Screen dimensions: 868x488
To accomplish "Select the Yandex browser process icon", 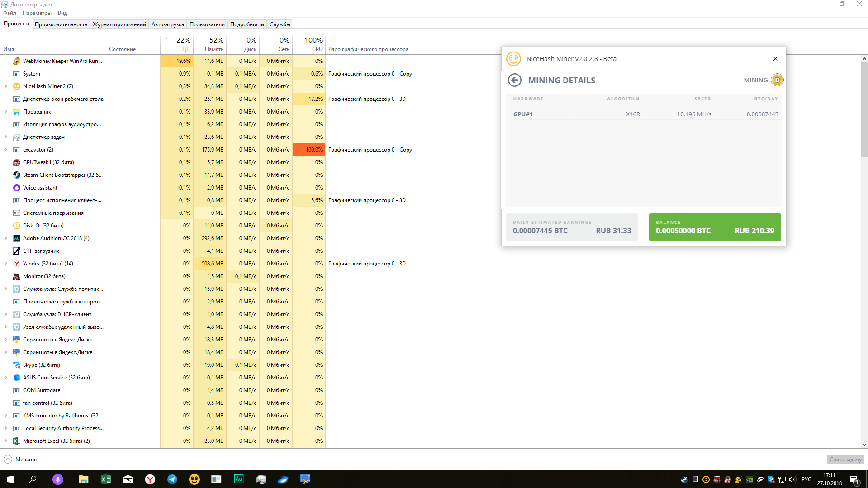I will coord(17,264).
